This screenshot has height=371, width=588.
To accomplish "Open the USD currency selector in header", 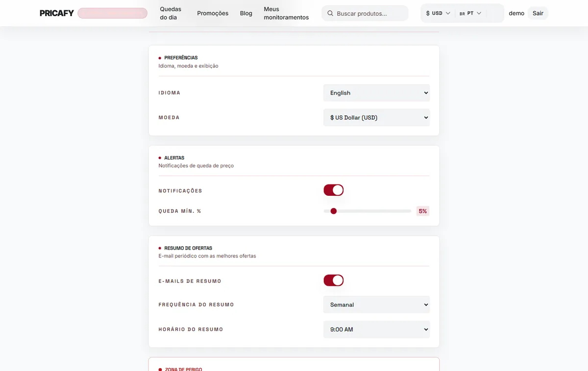I will [x=438, y=13].
